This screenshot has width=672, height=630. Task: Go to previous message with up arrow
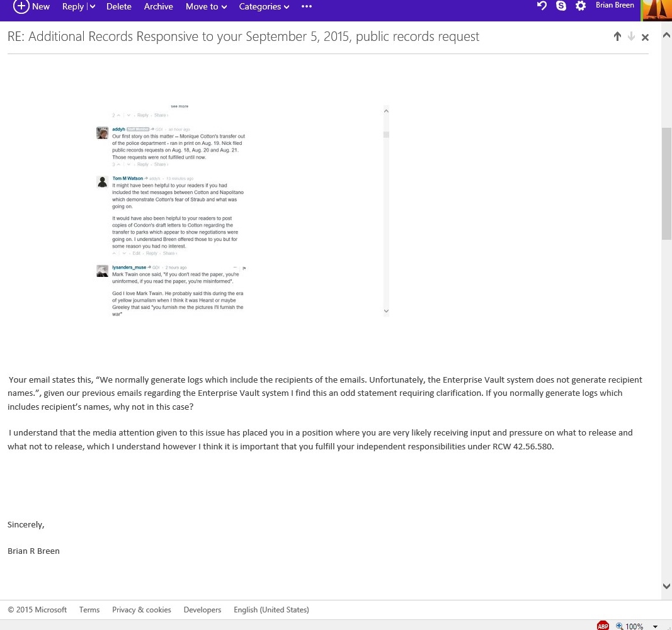(x=617, y=37)
